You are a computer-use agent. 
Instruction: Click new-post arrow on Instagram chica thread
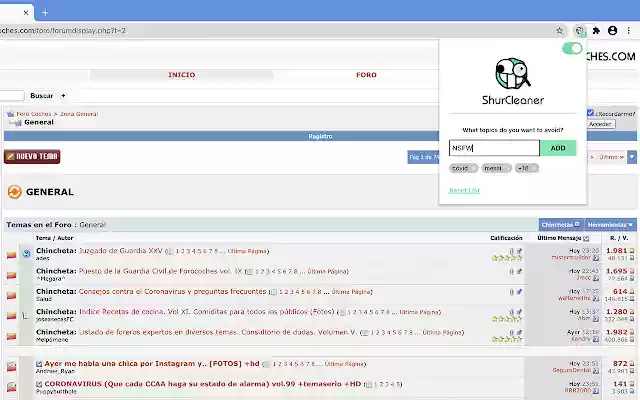point(39,364)
